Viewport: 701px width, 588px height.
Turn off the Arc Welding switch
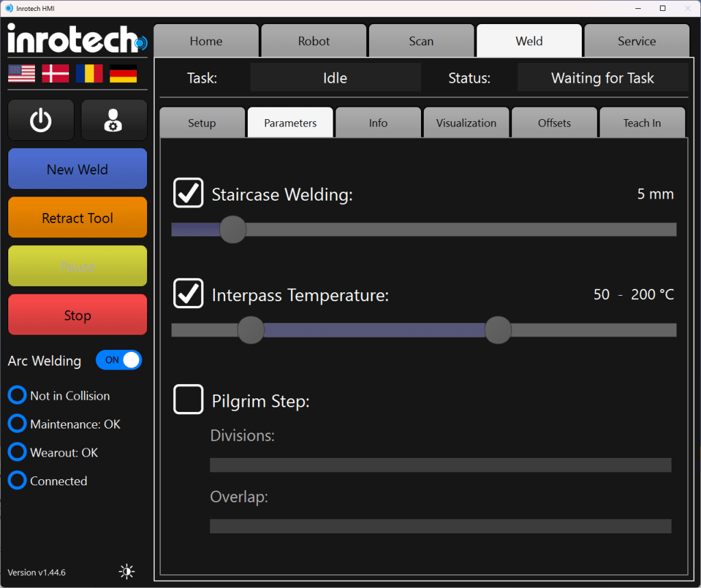(x=119, y=360)
